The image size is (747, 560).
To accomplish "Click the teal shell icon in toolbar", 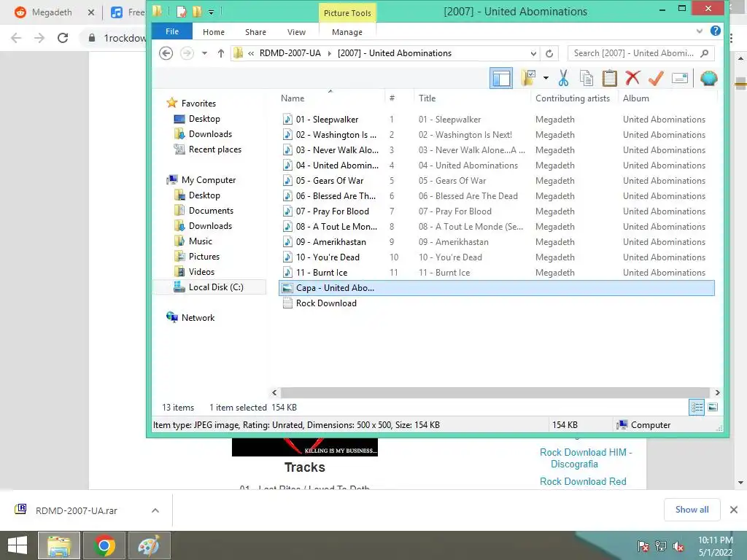I will click(x=708, y=78).
